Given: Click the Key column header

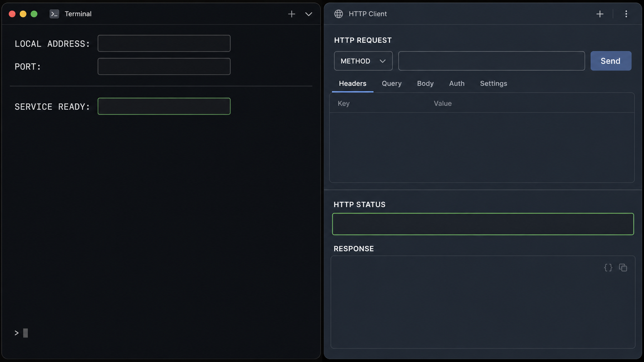Looking at the screenshot, I should pyautogui.click(x=344, y=103).
